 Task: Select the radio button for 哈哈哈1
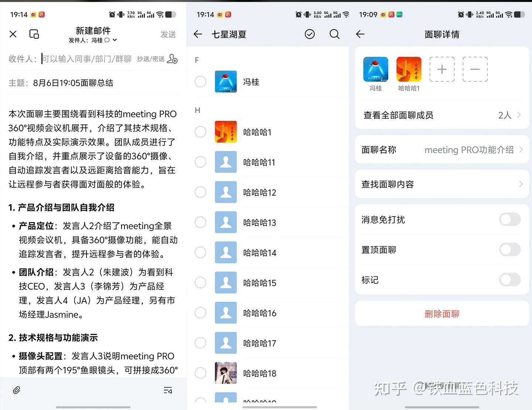pyautogui.click(x=200, y=132)
